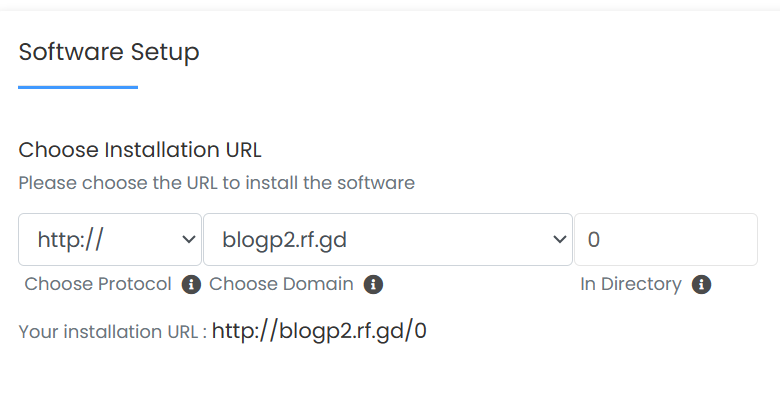Click the info icon beside Choose Protocol

pos(191,285)
